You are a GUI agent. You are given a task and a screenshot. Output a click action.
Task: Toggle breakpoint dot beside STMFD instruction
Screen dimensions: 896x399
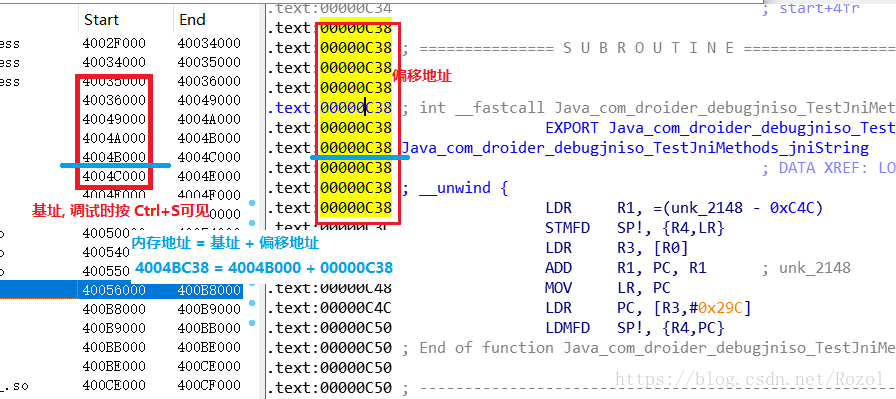coord(252,224)
